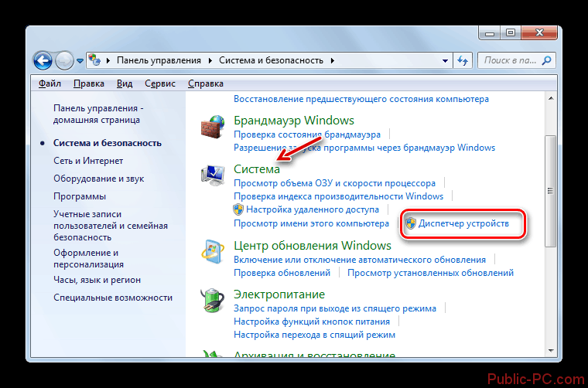Open the Брандмауэр Windows heading

coord(294,121)
